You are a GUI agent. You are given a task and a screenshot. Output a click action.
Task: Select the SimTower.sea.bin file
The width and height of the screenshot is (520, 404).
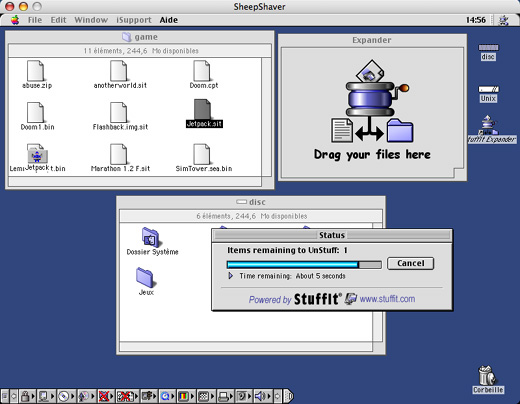tap(202, 154)
